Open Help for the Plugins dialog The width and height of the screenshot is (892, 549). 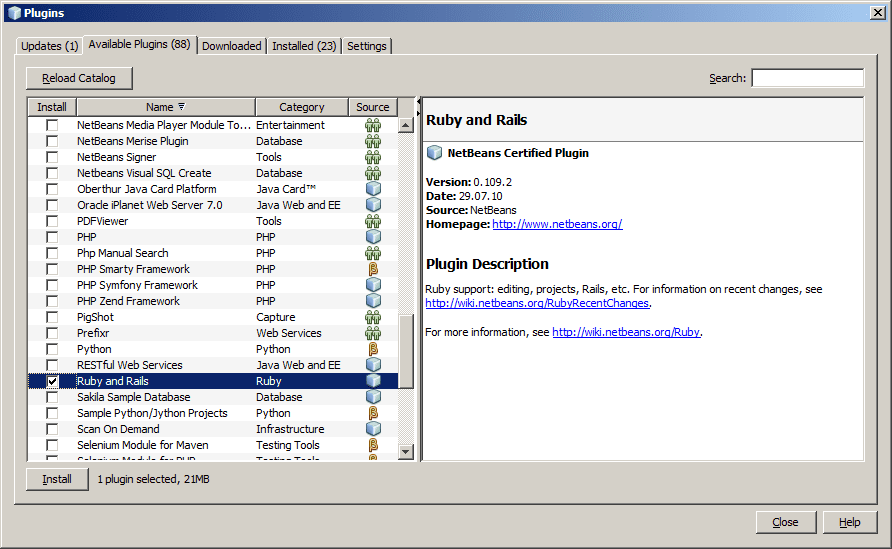pyautogui.click(x=849, y=522)
